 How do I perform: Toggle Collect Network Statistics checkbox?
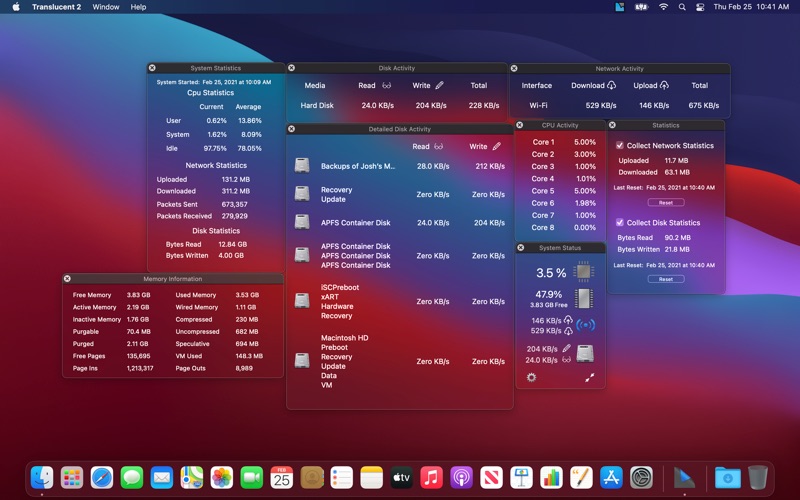click(619, 145)
